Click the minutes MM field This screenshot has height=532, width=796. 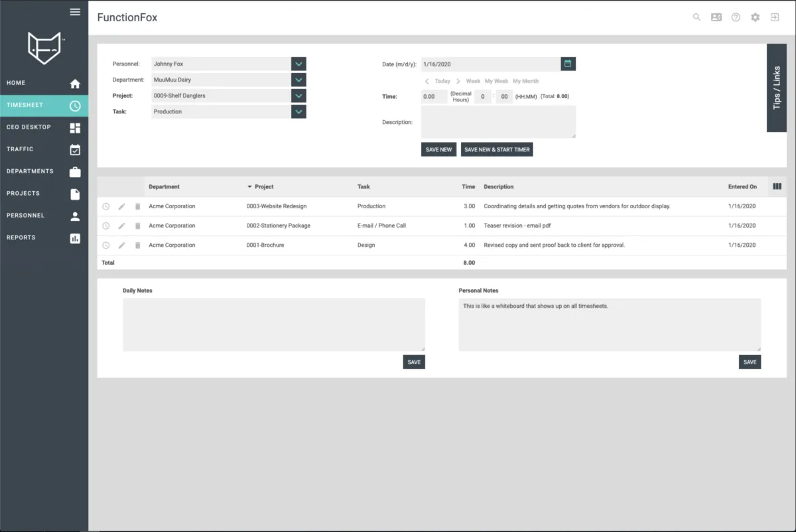[x=504, y=96]
